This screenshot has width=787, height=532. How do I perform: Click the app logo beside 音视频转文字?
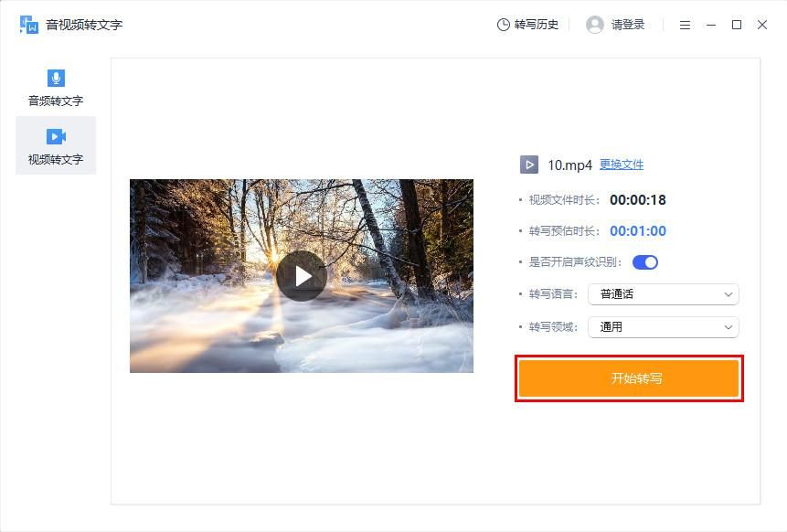click(x=28, y=25)
